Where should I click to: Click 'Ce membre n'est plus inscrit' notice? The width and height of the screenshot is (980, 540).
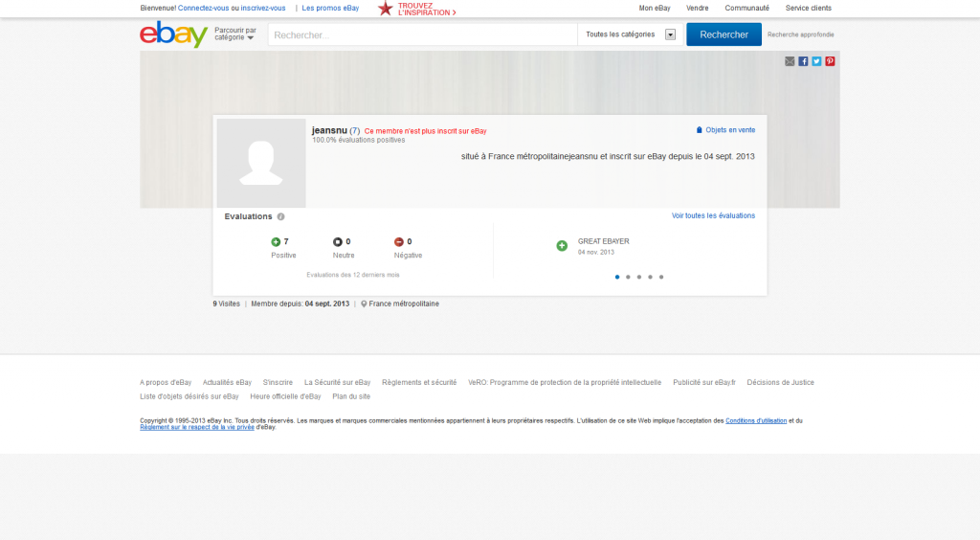coord(426,131)
